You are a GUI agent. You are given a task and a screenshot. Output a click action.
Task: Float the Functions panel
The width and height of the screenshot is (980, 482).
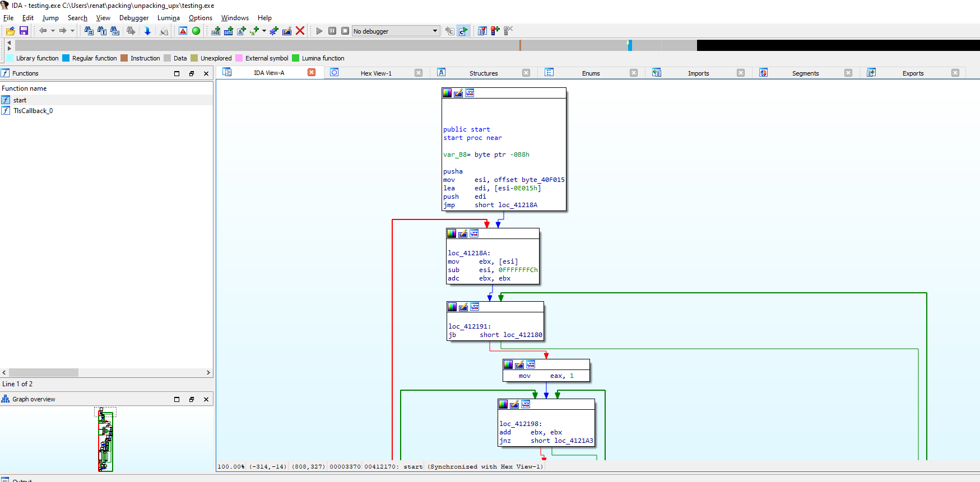click(192, 73)
